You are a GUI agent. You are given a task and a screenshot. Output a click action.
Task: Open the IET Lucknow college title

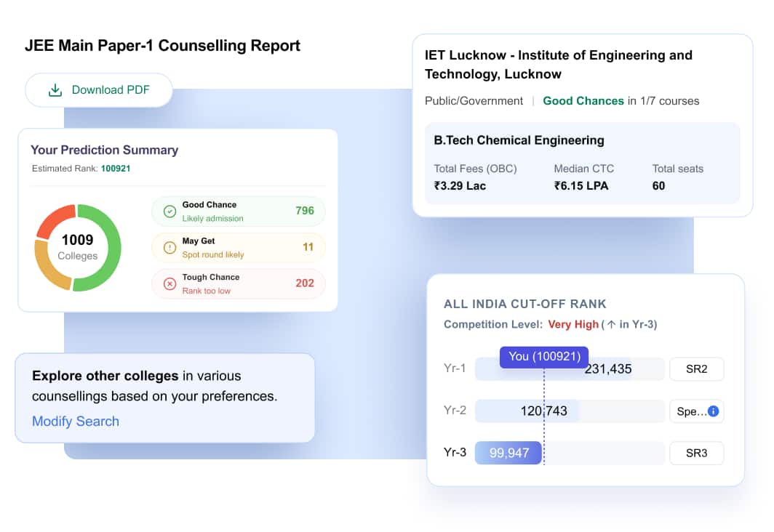[558, 65]
